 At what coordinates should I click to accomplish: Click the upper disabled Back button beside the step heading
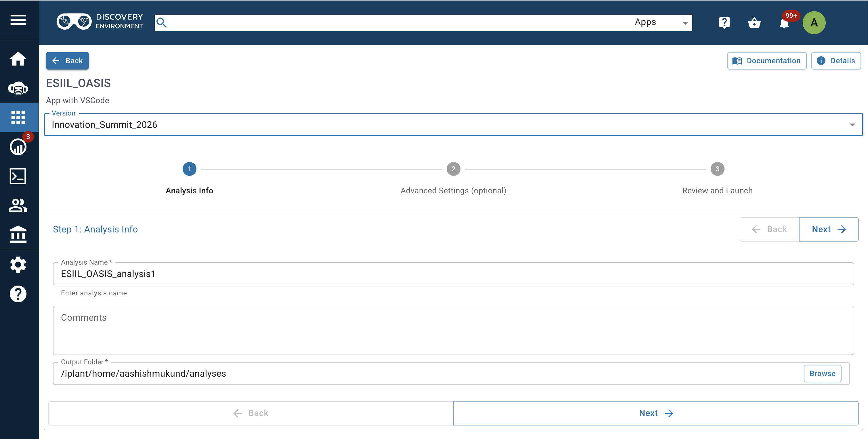point(769,229)
